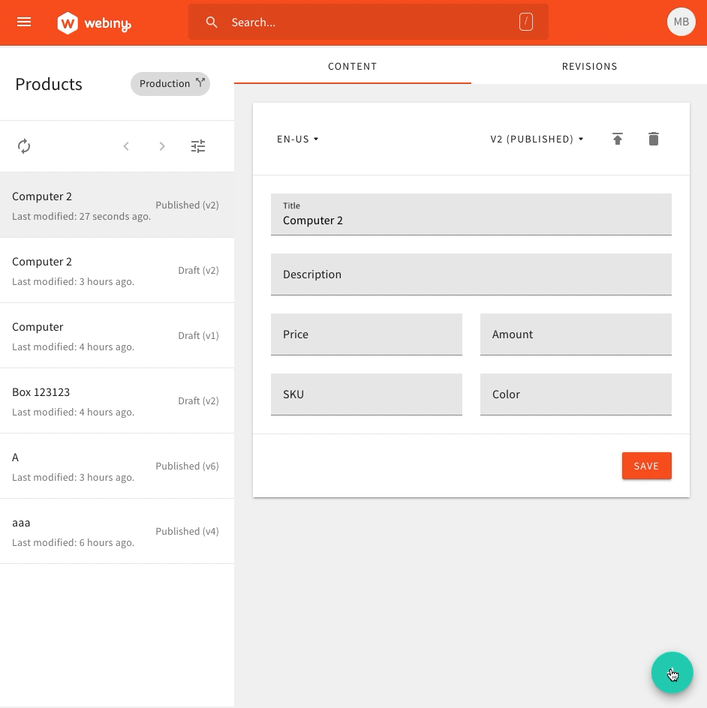The image size is (707, 708).
Task: Click the teal floating action button
Action: coord(672,672)
